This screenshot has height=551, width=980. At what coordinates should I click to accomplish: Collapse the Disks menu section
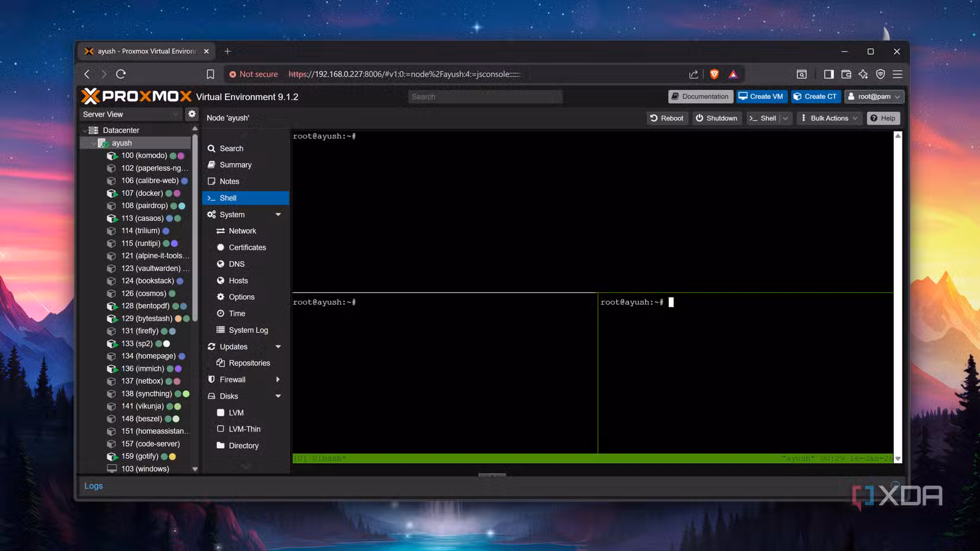pyautogui.click(x=278, y=396)
